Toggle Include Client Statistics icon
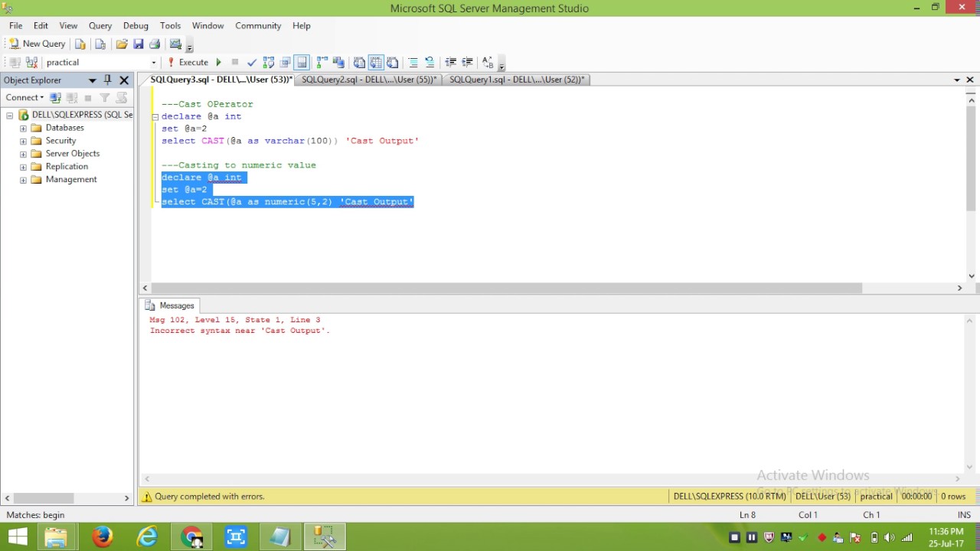 click(338, 63)
